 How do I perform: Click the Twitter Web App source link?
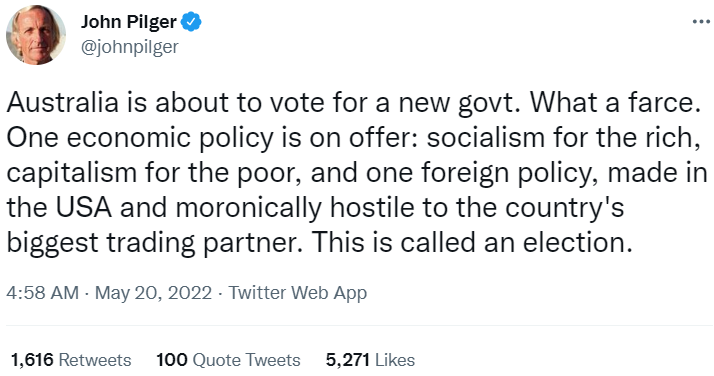(x=297, y=293)
